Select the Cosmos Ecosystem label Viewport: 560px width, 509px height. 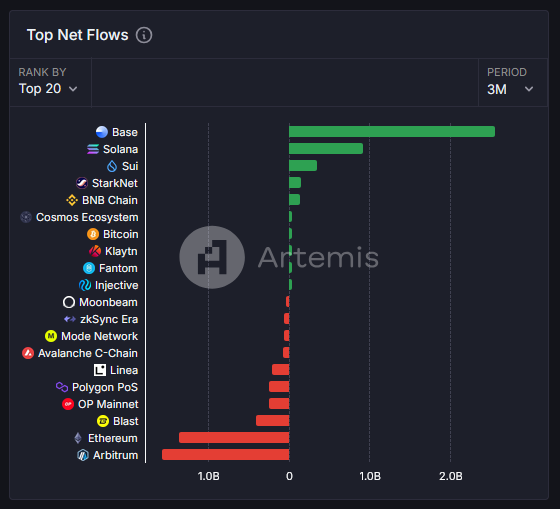(87, 217)
